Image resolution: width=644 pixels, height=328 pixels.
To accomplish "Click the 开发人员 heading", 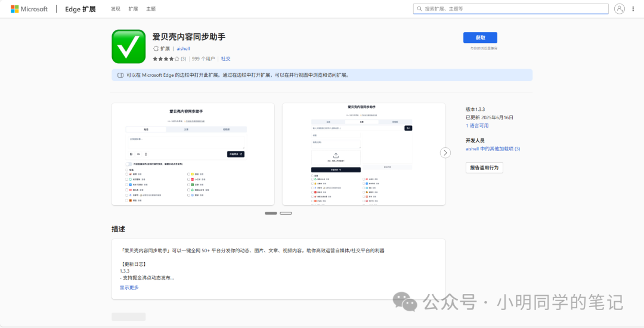I will (x=475, y=140).
